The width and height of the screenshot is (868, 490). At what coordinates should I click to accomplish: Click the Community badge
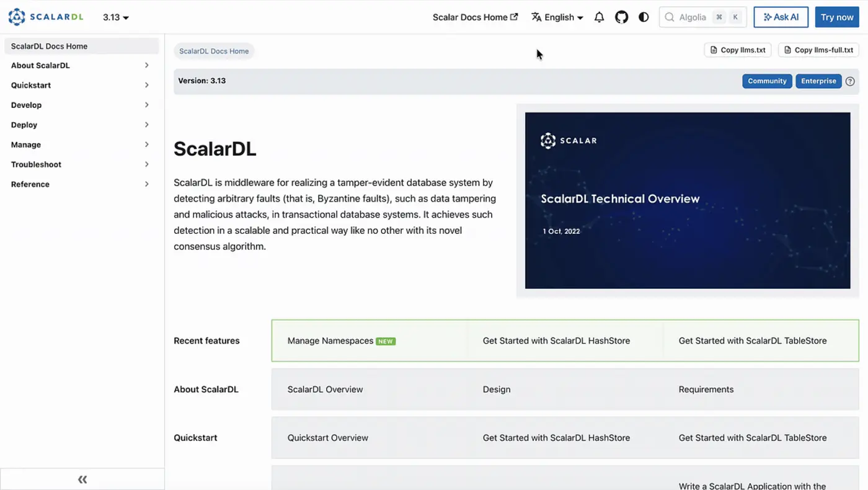[767, 81]
